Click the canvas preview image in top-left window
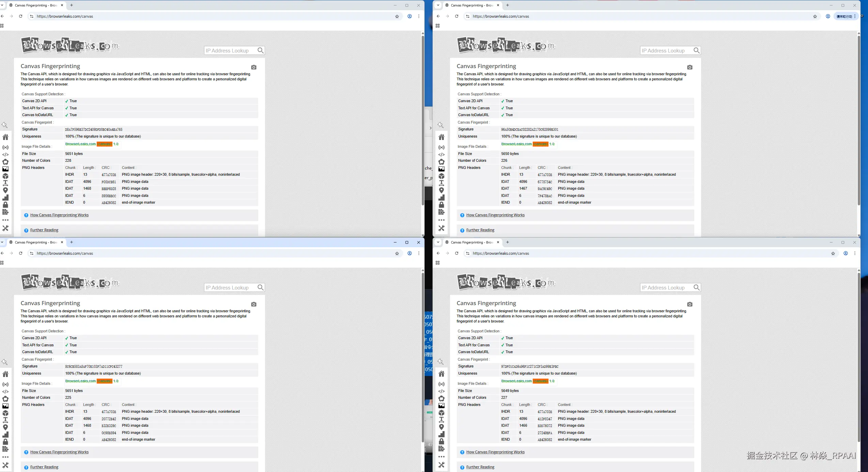The height and width of the screenshot is (472, 868). [92, 144]
